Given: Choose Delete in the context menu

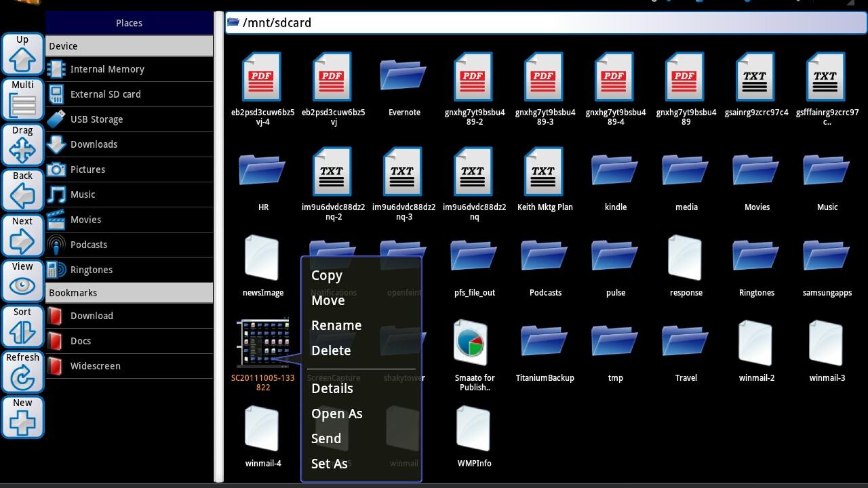Looking at the screenshot, I should (x=331, y=351).
